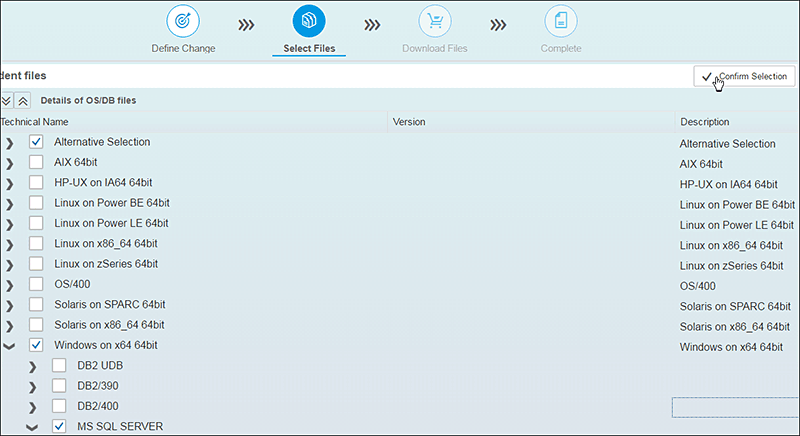This screenshot has width=800, height=436.
Task: Click the Download Files cart icon
Action: click(x=434, y=21)
